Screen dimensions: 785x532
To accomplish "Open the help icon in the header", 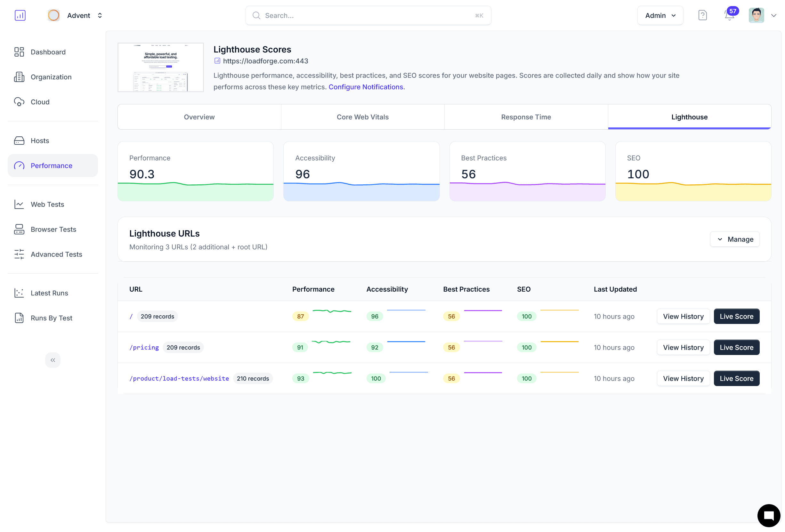I will point(703,15).
